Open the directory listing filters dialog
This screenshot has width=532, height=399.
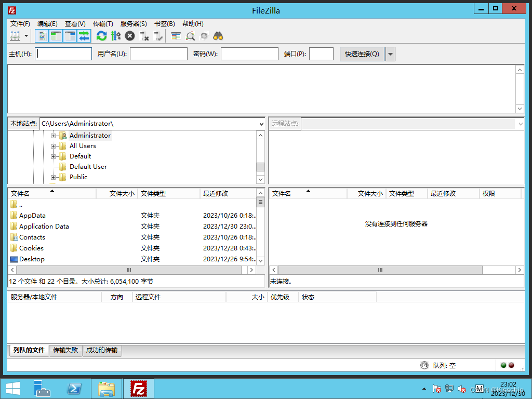pyautogui.click(x=176, y=36)
